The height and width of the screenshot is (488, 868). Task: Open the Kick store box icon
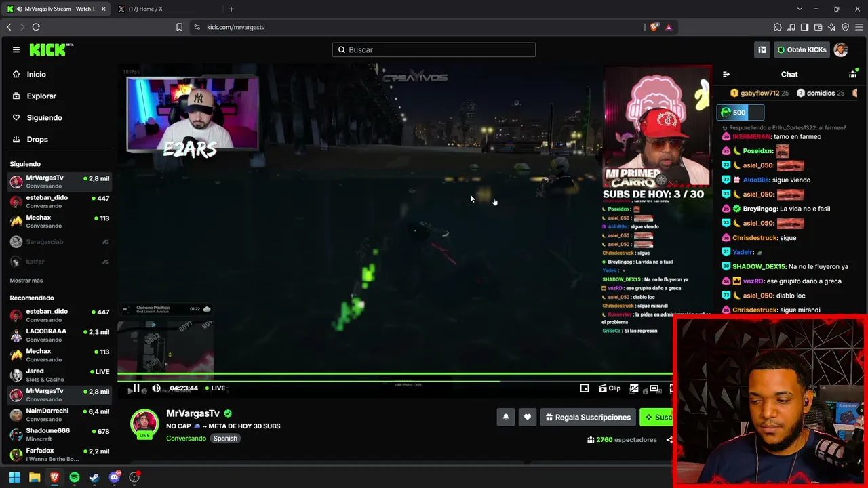click(x=762, y=49)
